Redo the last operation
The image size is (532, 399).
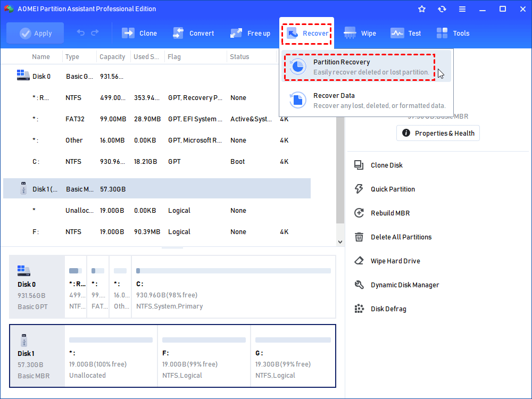(95, 32)
